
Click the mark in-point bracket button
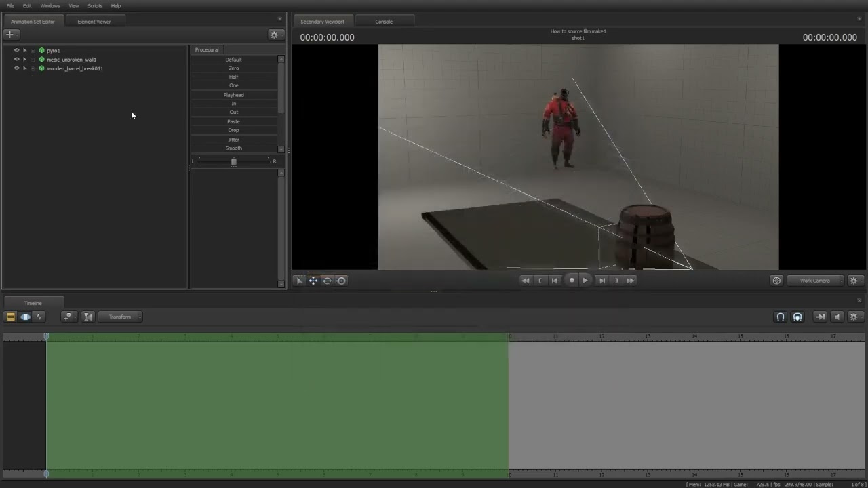pos(540,281)
